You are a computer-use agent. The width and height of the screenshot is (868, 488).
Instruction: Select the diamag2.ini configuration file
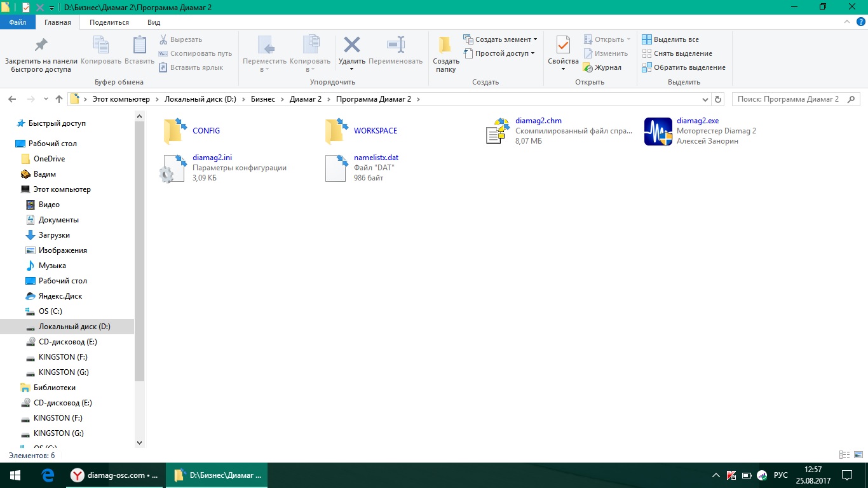223,168
